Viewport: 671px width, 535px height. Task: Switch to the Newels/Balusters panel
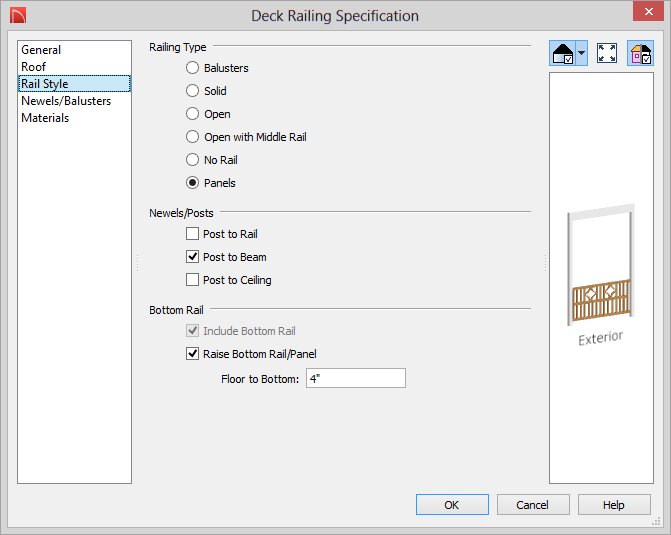coord(66,101)
